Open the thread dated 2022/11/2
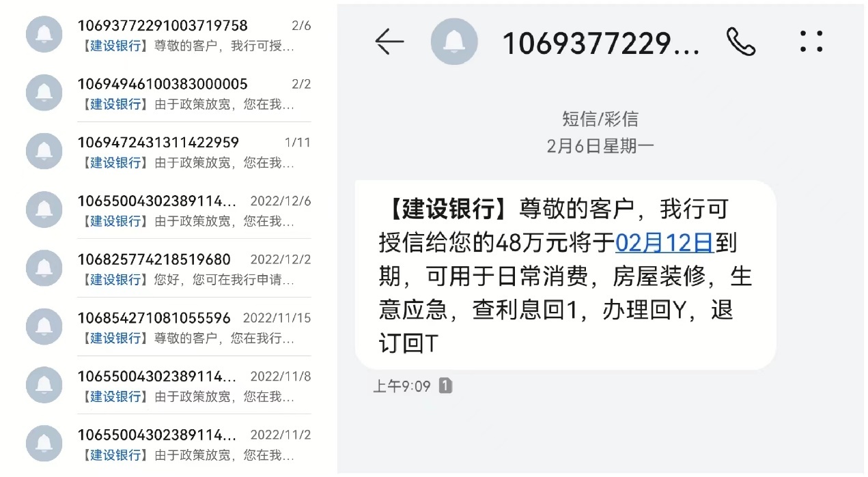This screenshot has width=868, height=477. [x=169, y=444]
